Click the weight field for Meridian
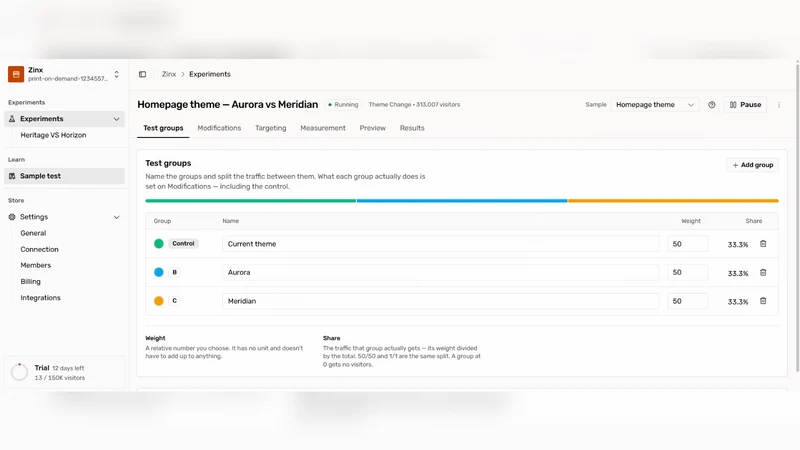 pos(687,301)
